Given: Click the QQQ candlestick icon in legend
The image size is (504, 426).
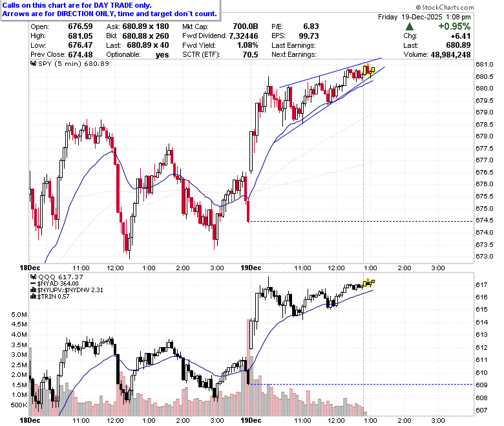Looking at the screenshot, I should click(33, 277).
